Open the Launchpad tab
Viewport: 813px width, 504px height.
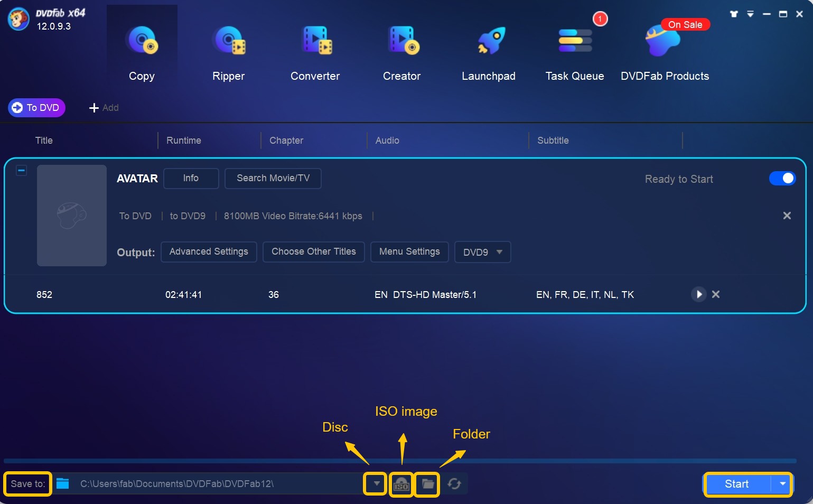click(489, 53)
